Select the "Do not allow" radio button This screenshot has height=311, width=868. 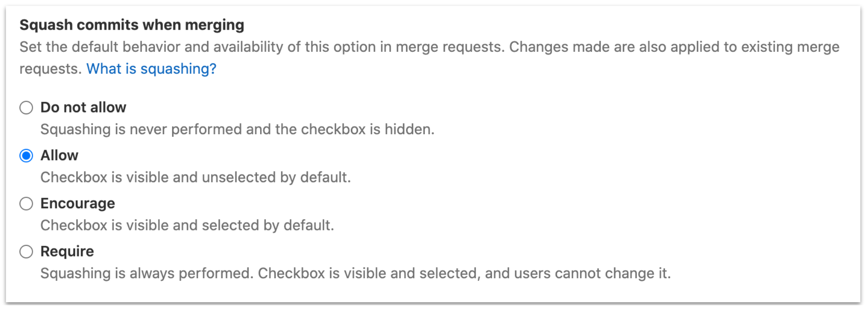[26, 108]
